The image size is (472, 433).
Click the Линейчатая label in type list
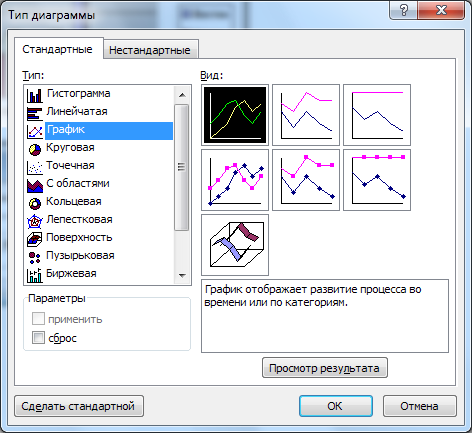[x=77, y=111]
